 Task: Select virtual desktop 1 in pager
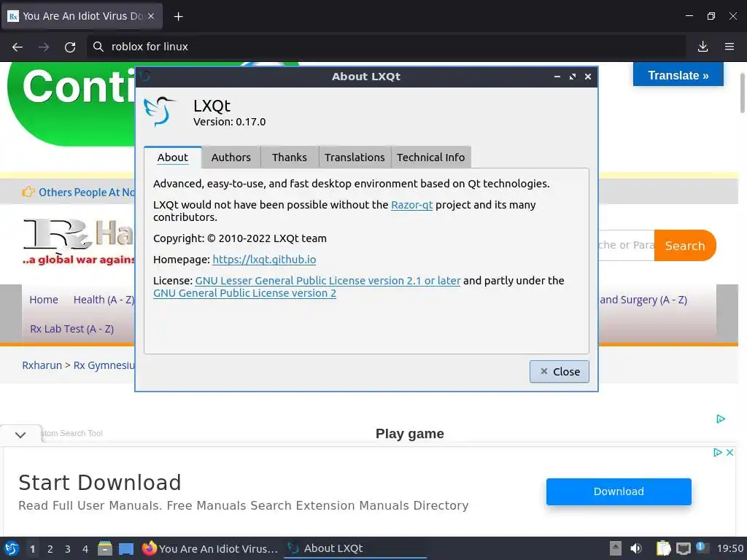[x=32, y=549]
